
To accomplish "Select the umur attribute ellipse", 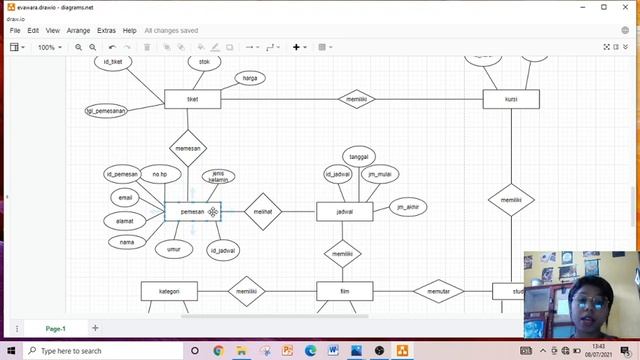I will [x=174, y=249].
